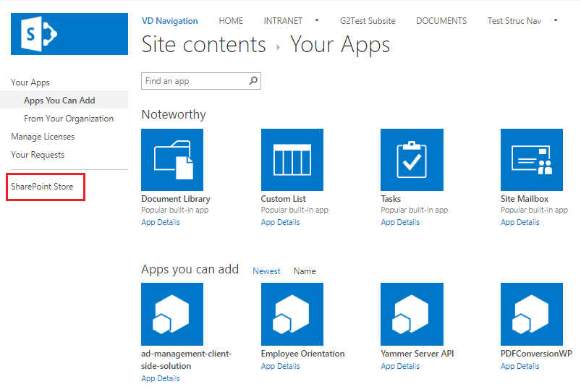View App Details for ad-management-client-side-solution
This screenshot has height=392, width=581.
[161, 378]
